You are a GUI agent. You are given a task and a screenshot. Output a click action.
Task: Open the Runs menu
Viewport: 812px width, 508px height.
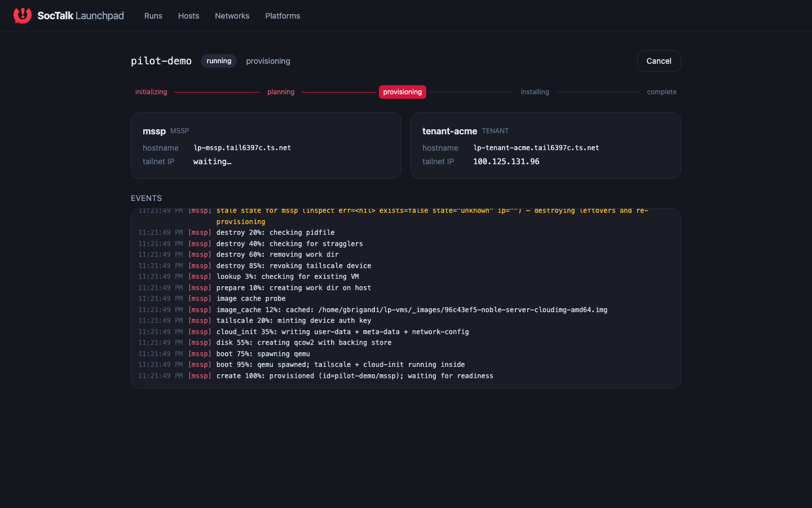tap(153, 16)
